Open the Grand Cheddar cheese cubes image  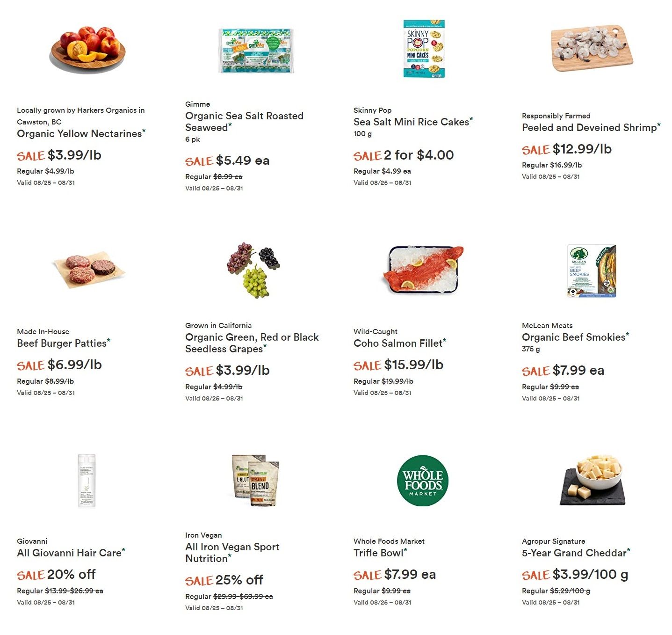click(593, 480)
